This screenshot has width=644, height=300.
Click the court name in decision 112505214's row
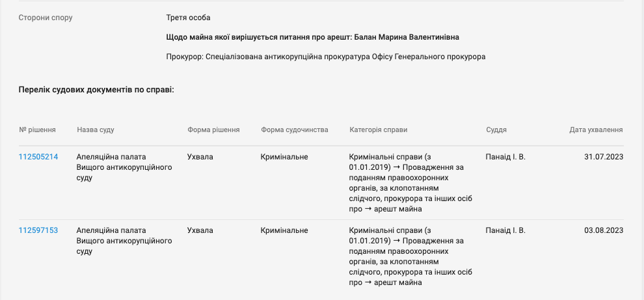124,167
